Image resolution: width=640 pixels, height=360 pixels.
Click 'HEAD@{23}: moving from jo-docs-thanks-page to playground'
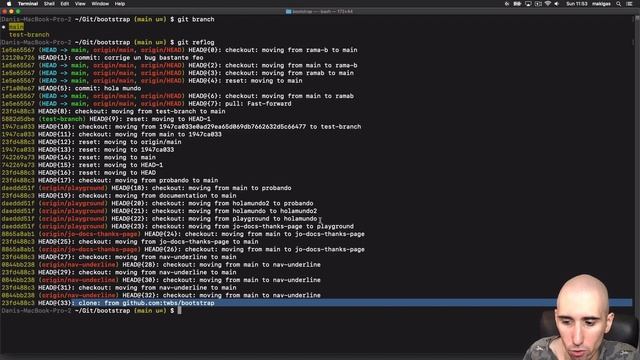(x=233, y=227)
